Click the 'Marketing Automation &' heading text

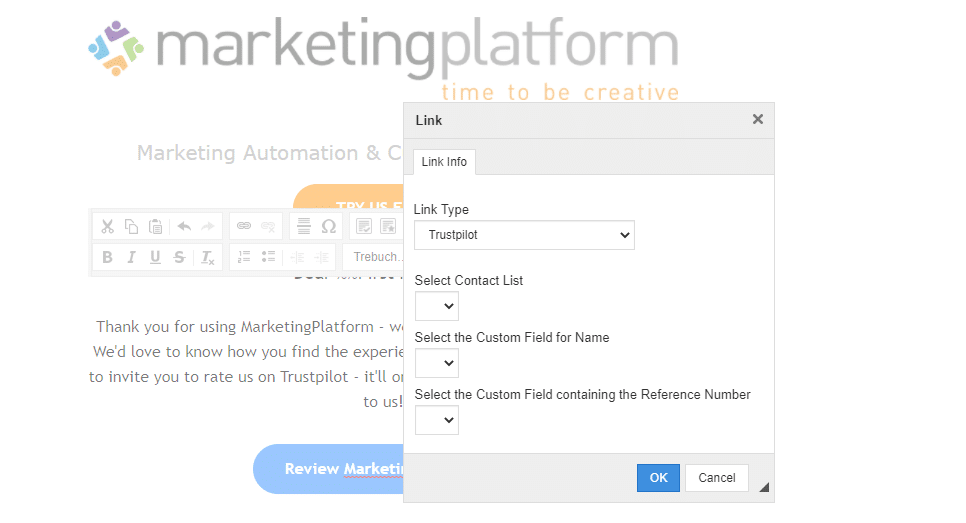258,153
